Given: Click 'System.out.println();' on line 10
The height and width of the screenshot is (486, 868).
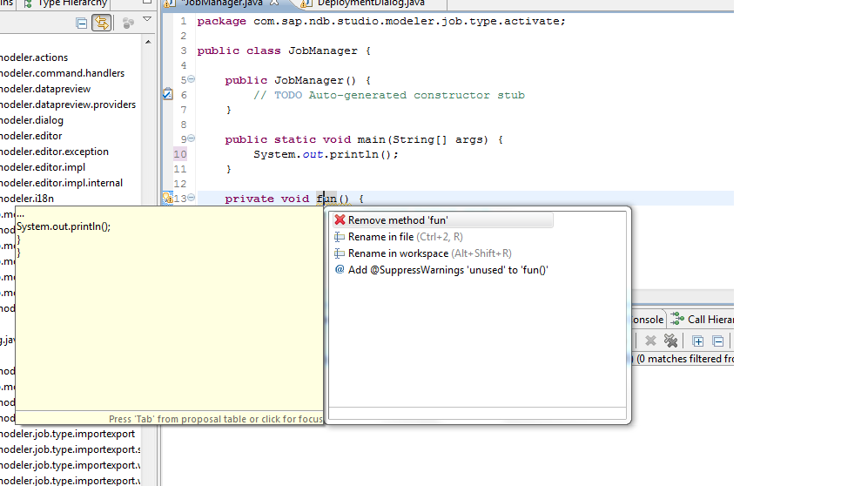Looking at the screenshot, I should (x=326, y=154).
